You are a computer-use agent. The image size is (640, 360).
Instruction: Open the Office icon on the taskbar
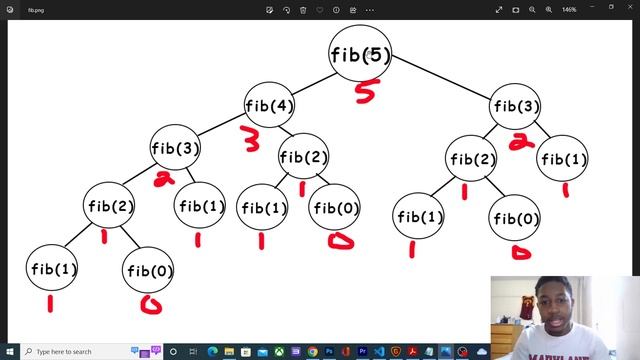(x=346, y=351)
